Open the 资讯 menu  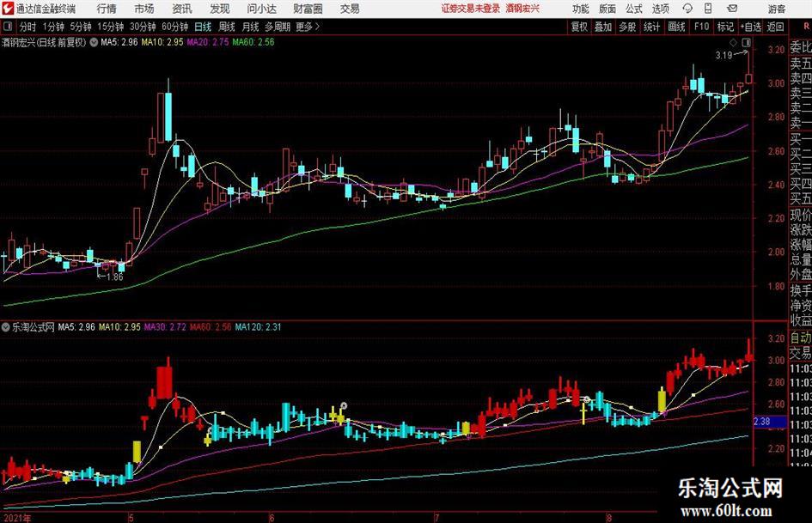(x=182, y=9)
